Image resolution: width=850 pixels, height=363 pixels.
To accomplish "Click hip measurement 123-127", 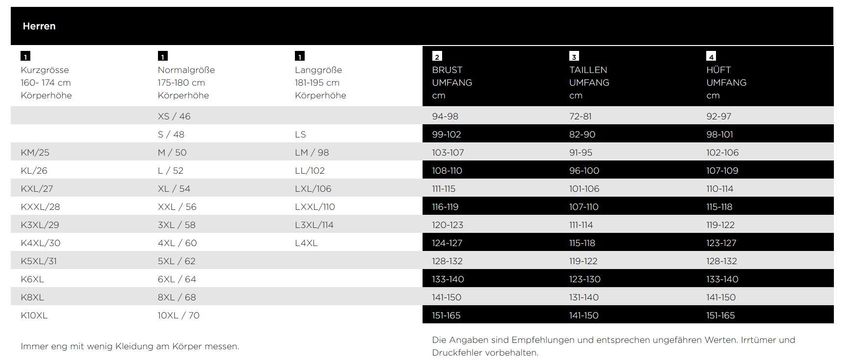I will tap(722, 243).
